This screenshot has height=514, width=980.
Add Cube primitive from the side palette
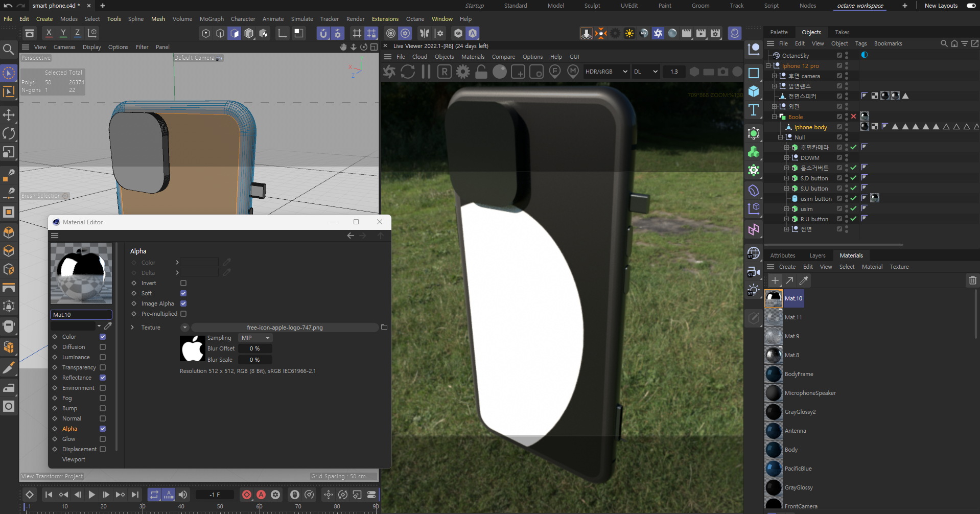[754, 91]
